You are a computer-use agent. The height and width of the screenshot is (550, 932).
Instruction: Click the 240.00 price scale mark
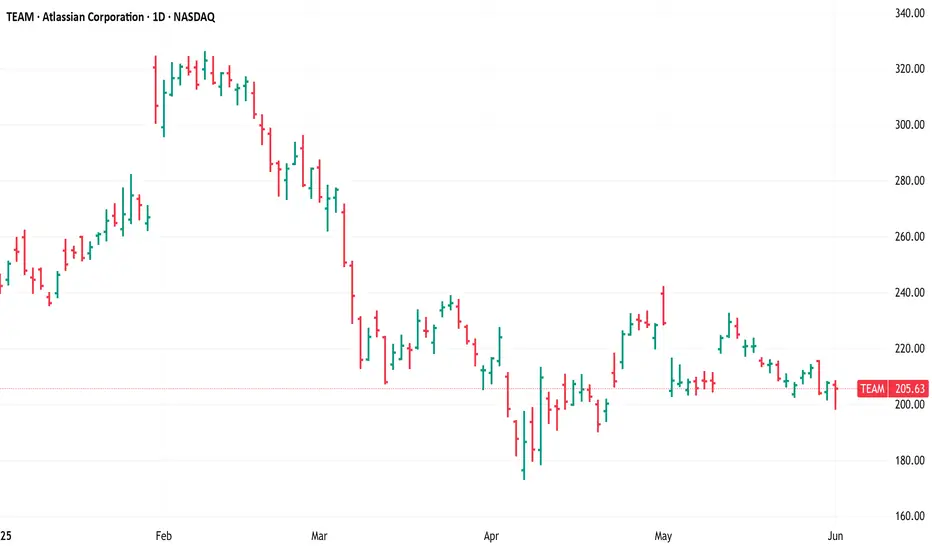[x=909, y=293]
